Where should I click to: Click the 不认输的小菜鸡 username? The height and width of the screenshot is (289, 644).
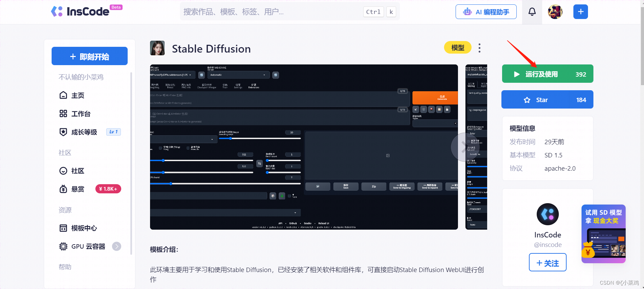pyautogui.click(x=81, y=77)
